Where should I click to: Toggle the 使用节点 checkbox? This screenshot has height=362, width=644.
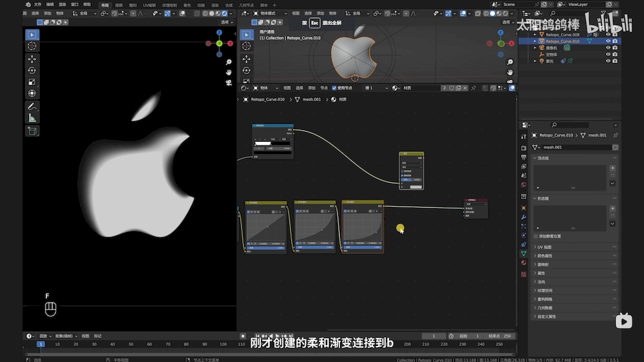pos(334,88)
